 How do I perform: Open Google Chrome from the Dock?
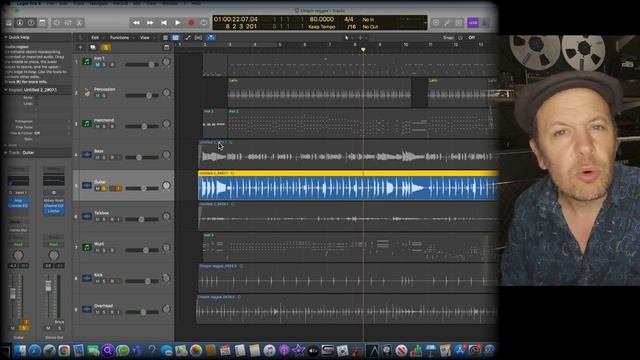point(64,350)
